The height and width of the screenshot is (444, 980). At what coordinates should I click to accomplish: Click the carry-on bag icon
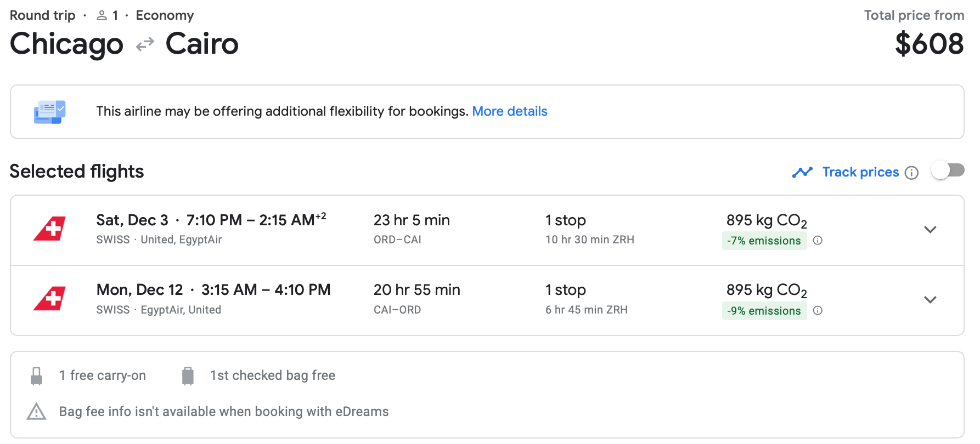pos(37,376)
